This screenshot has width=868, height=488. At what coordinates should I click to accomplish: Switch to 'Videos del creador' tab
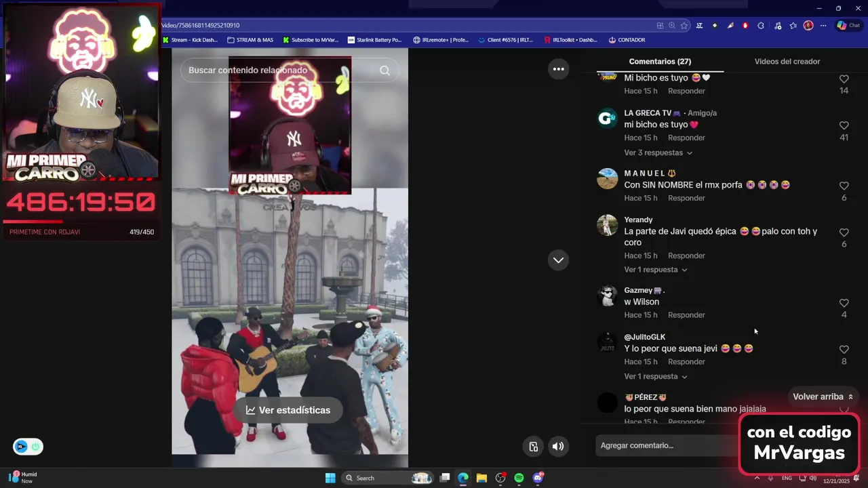pos(787,62)
